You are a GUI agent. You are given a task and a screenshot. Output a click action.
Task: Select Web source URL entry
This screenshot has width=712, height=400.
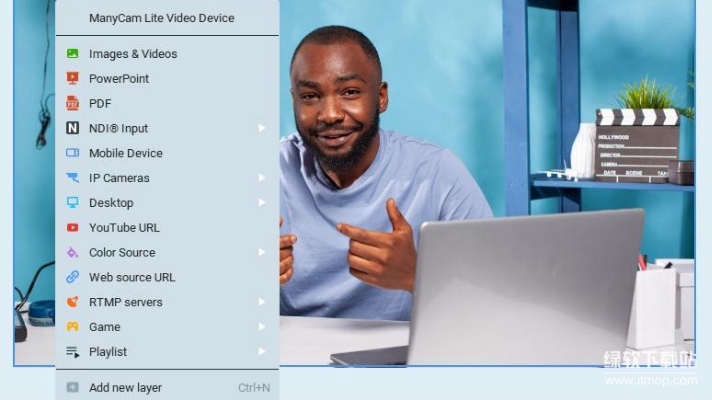tap(131, 277)
